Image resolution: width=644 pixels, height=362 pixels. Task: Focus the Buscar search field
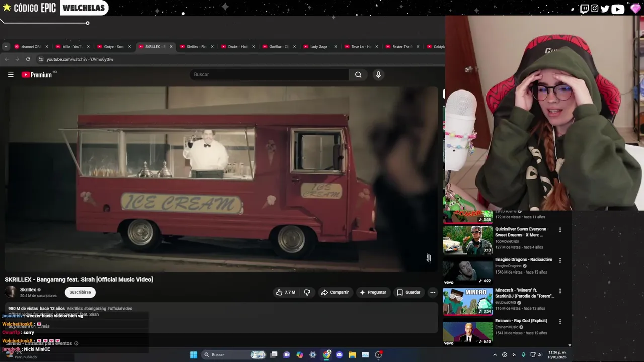269,75
